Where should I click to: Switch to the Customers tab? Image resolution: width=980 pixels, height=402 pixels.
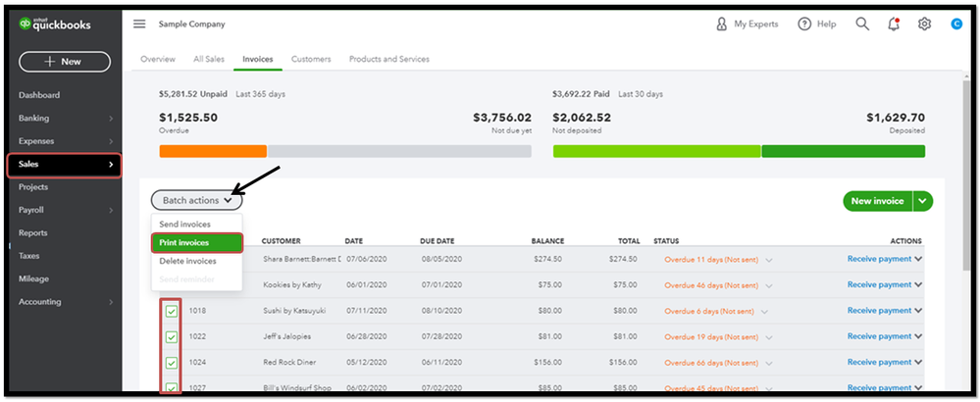311,59
